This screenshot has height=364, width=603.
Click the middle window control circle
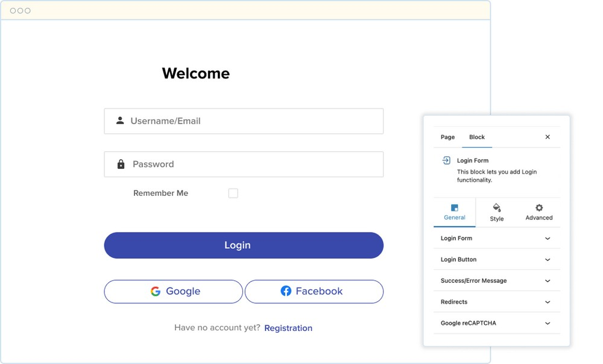[x=21, y=11]
